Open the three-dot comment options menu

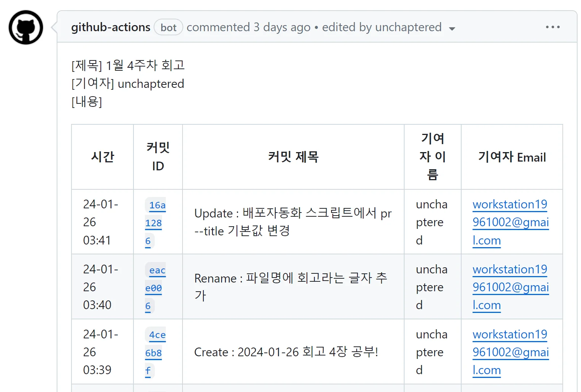[552, 27]
